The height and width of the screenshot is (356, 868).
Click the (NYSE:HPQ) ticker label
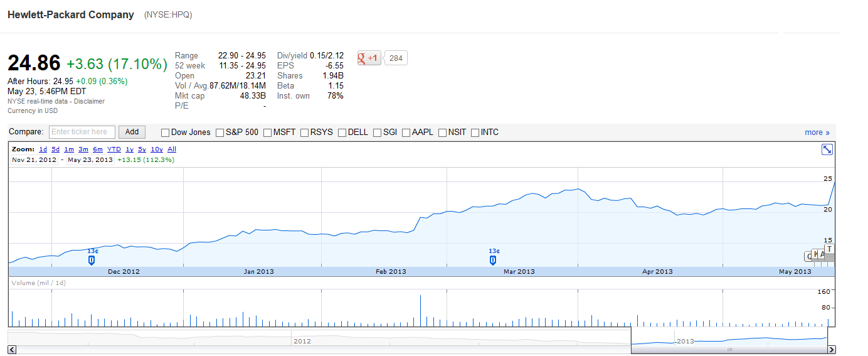168,14
